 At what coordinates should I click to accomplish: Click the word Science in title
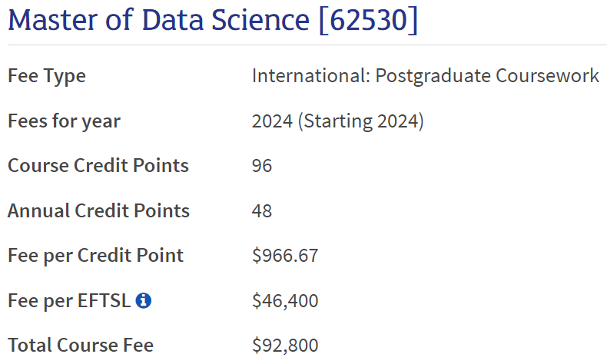(x=260, y=20)
